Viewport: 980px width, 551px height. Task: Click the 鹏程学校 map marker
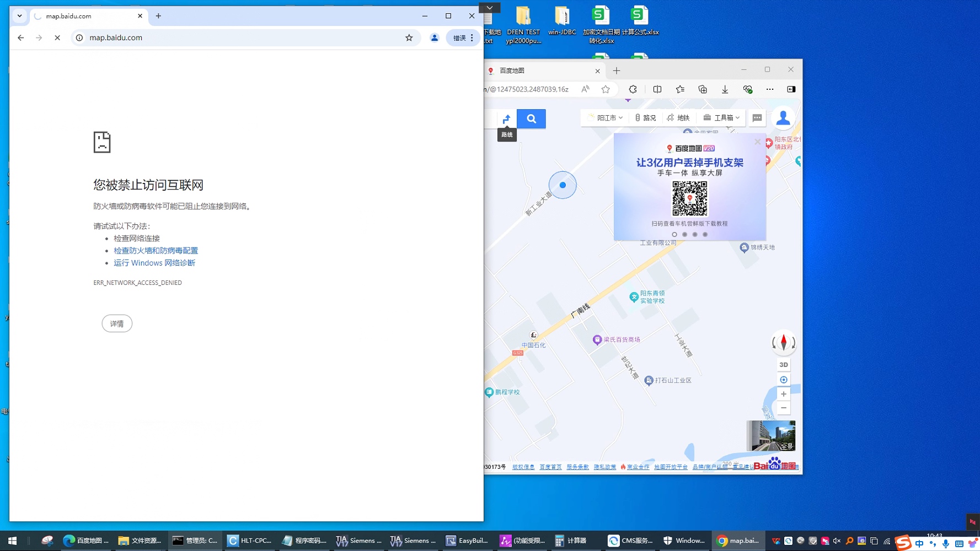(x=489, y=392)
